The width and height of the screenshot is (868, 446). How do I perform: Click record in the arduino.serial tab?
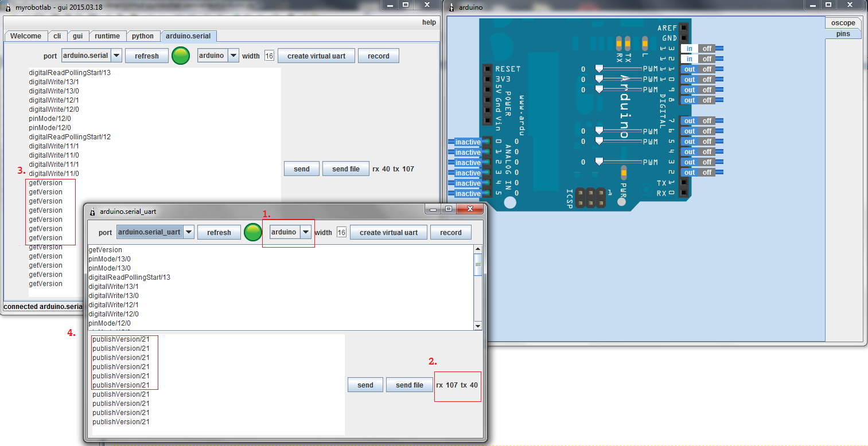tap(379, 56)
